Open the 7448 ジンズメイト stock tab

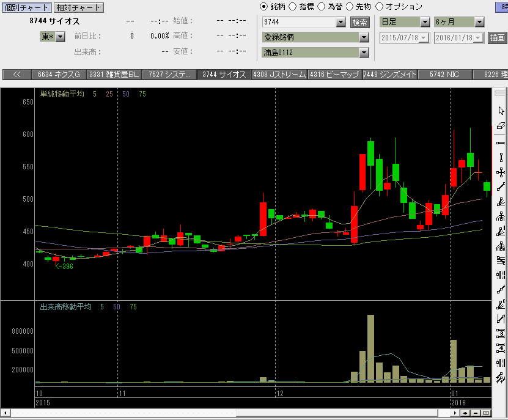pos(389,75)
